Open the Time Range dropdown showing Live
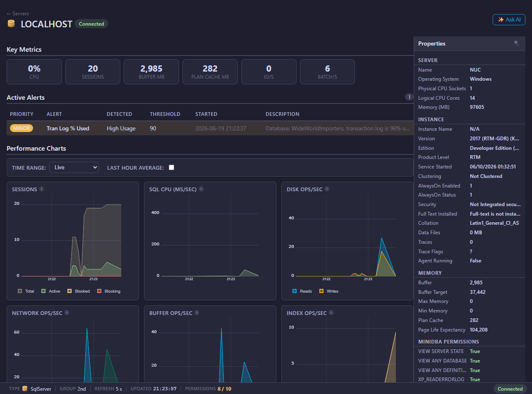532x394 pixels. click(74, 168)
